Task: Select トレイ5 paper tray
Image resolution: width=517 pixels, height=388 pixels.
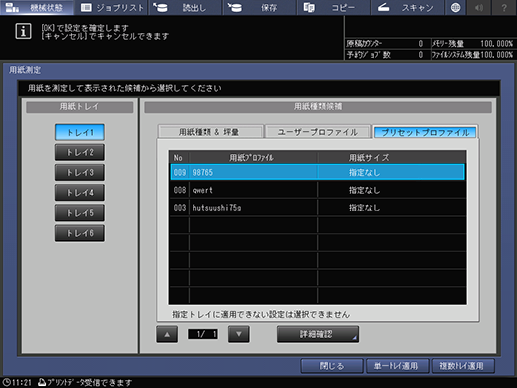Action: pyautogui.click(x=80, y=213)
